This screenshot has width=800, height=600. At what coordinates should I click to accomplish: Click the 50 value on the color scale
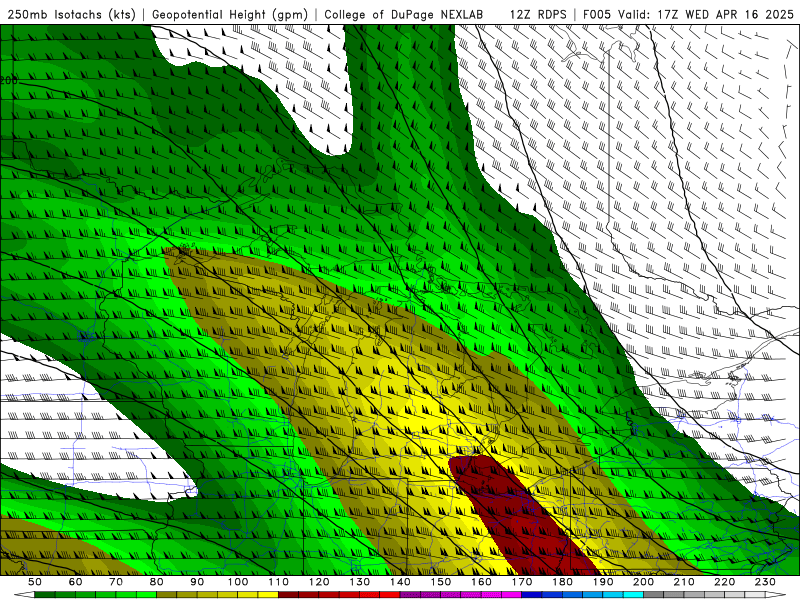[35, 582]
